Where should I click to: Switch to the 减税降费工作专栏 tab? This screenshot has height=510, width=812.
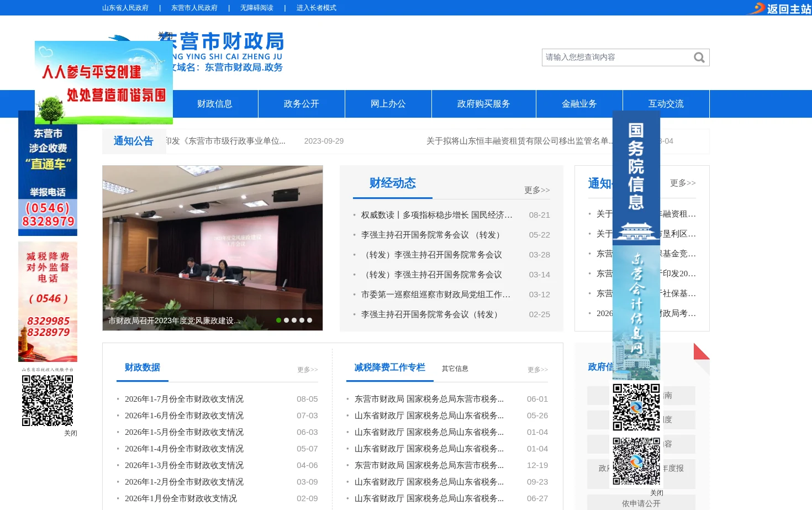tap(390, 367)
